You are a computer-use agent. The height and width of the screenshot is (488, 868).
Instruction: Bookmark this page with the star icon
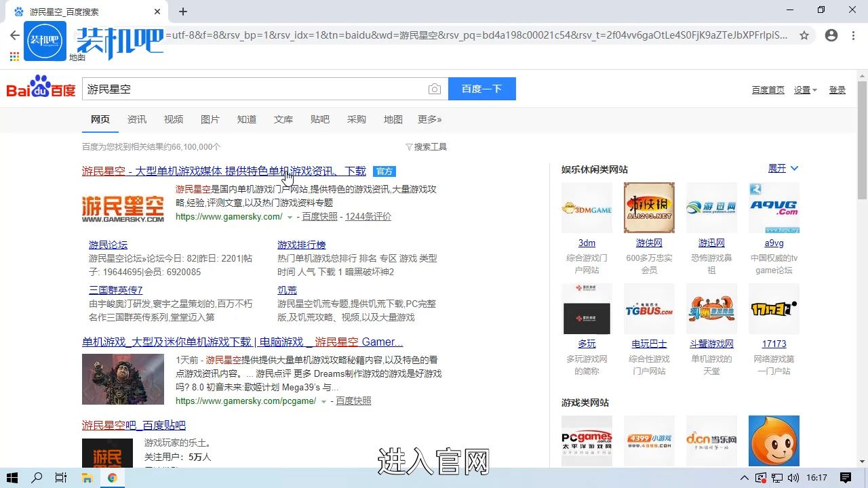click(805, 35)
